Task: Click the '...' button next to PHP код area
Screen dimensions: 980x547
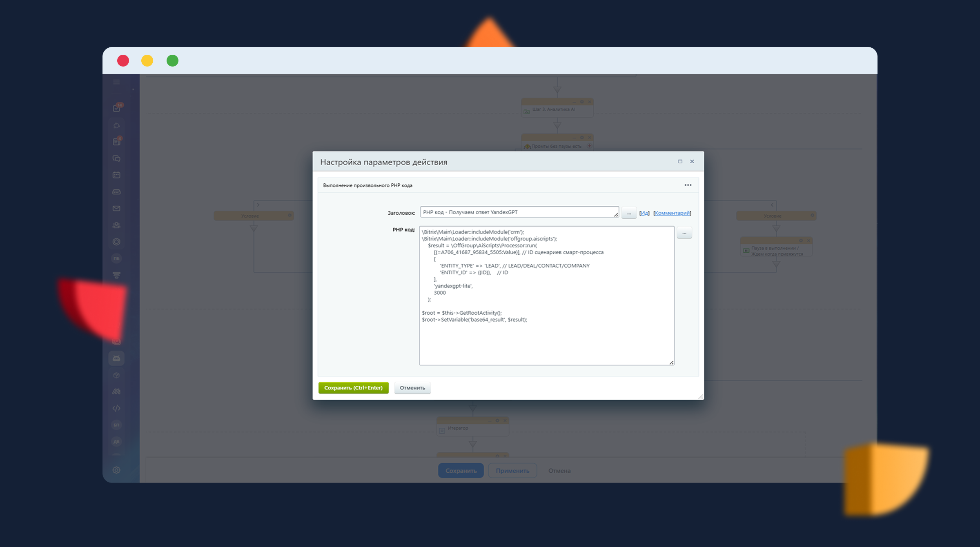Action: 684,233
